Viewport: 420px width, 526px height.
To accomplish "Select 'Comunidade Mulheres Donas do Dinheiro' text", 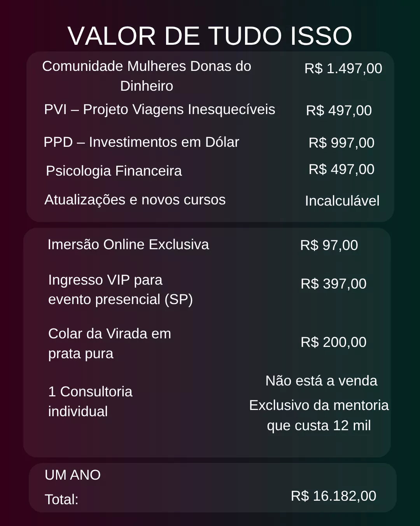I will coord(147,76).
